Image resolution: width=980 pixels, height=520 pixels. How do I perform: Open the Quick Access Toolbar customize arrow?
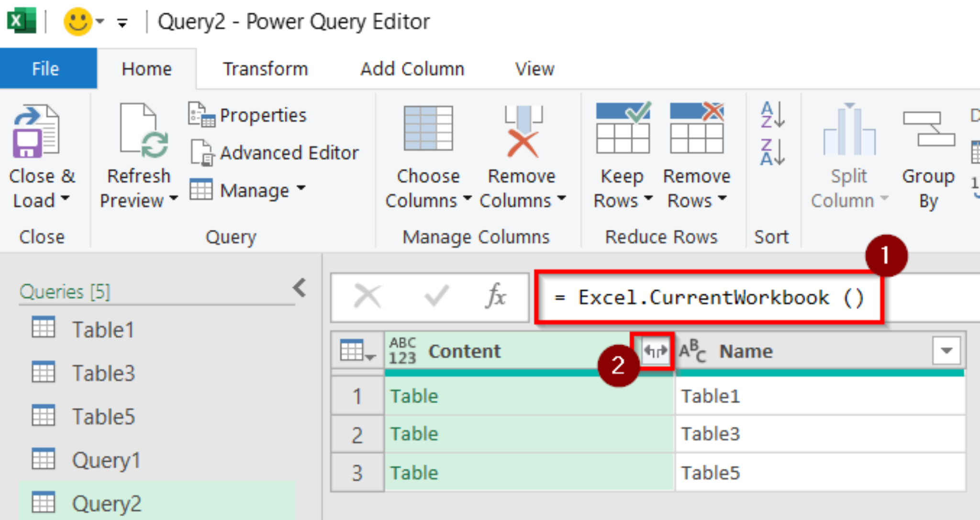coord(122,23)
